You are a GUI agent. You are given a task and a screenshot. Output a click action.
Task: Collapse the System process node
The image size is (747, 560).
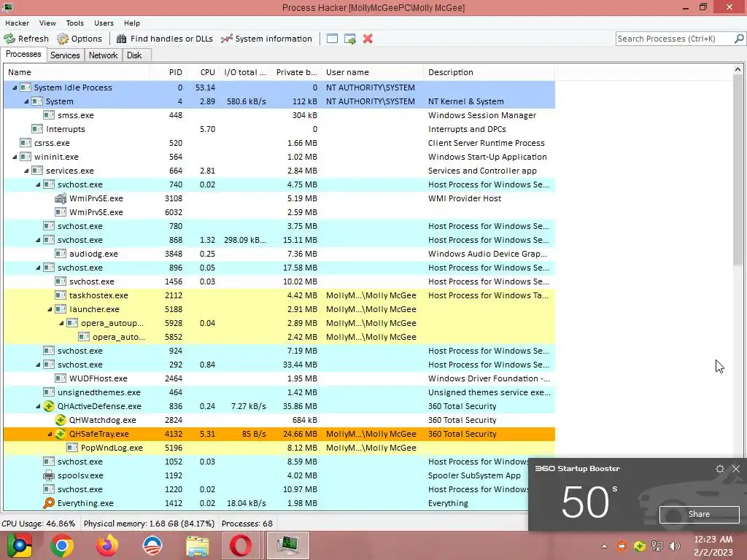(x=26, y=101)
